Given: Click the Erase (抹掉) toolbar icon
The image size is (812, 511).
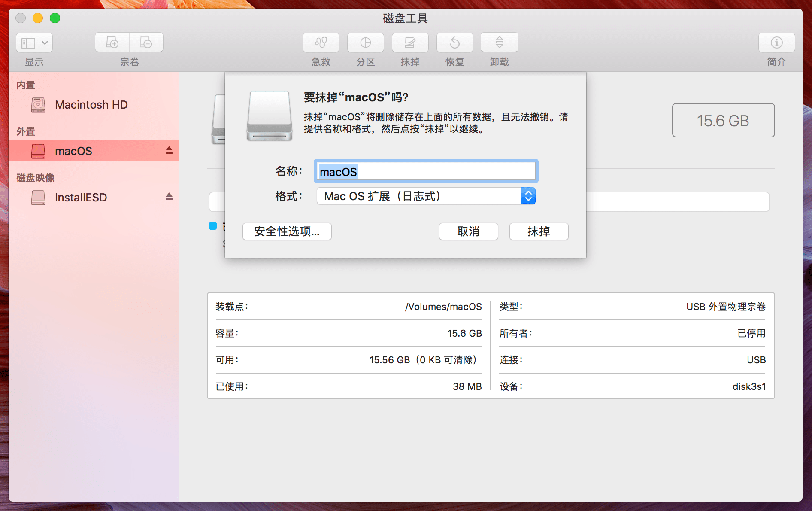Looking at the screenshot, I should coord(410,43).
